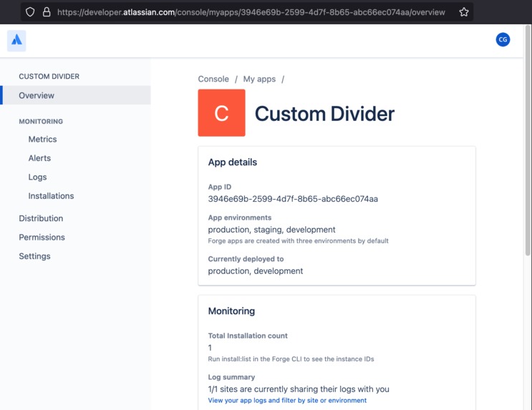The width and height of the screenshot is (532, 410).
Task: Click the Total Installation count label
Action: coord(248,336)
